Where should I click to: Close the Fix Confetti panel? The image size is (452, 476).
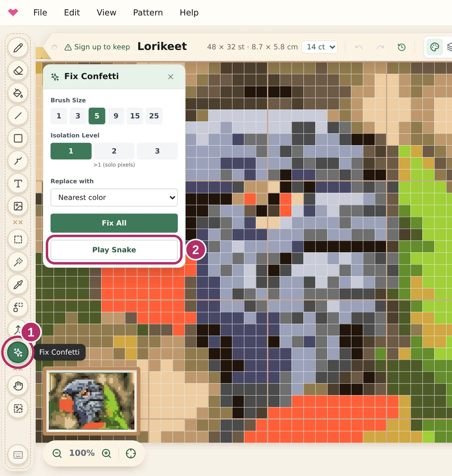point(171,77)
